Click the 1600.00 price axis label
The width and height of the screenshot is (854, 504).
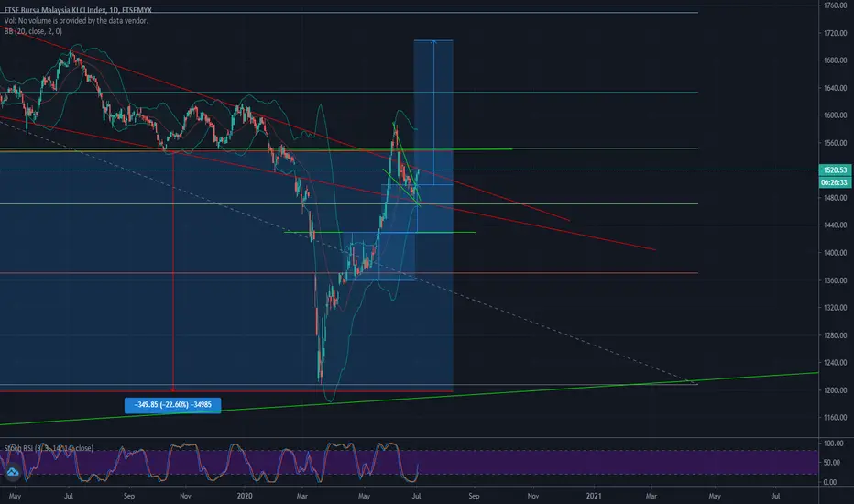836,115
